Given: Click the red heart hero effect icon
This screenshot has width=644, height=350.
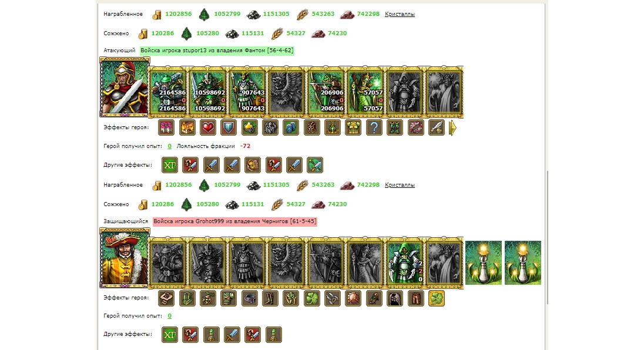Looking at the screenshot, I should click(208, 127).
